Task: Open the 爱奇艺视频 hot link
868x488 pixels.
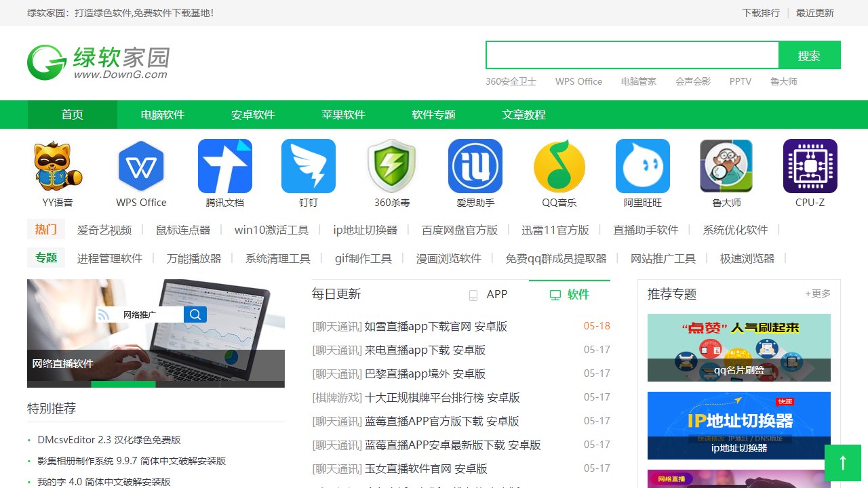Action: click(104, 230)
